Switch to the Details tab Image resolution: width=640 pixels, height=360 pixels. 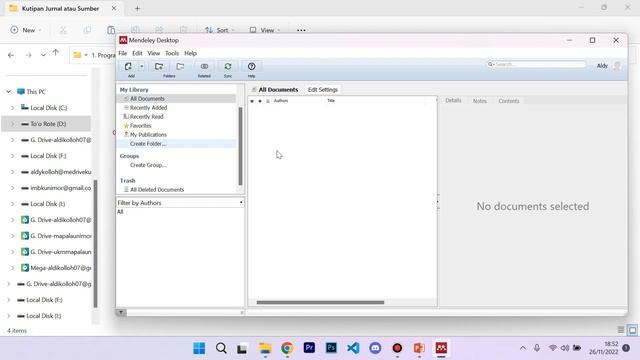tap(453, 101)
